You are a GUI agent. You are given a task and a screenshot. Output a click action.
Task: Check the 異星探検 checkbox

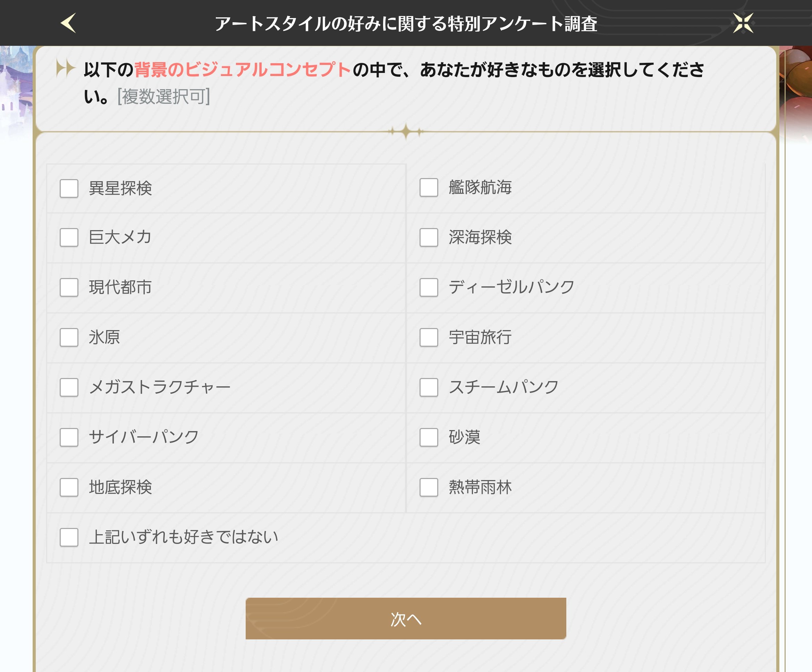69,188
